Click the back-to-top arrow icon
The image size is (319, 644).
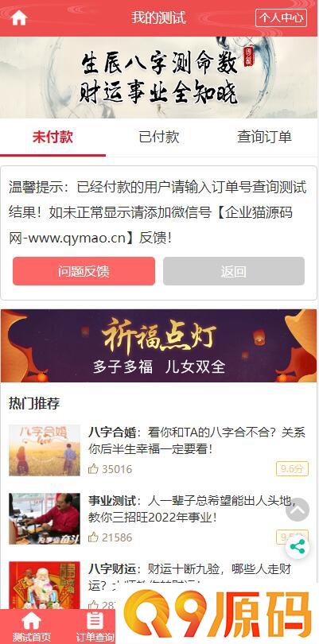(x=298, y=510)
